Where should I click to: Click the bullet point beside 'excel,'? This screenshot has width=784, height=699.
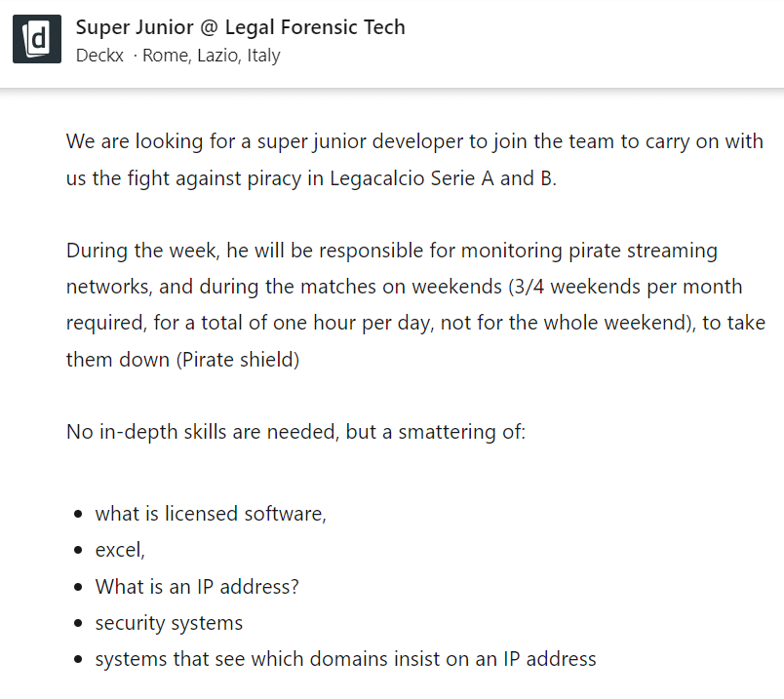click(x=78, y=551)
